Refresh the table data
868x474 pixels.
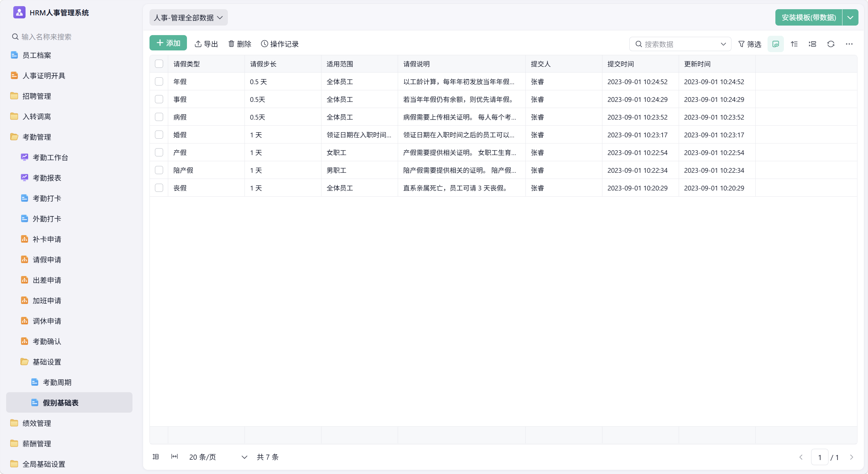[x=831, y=44]
